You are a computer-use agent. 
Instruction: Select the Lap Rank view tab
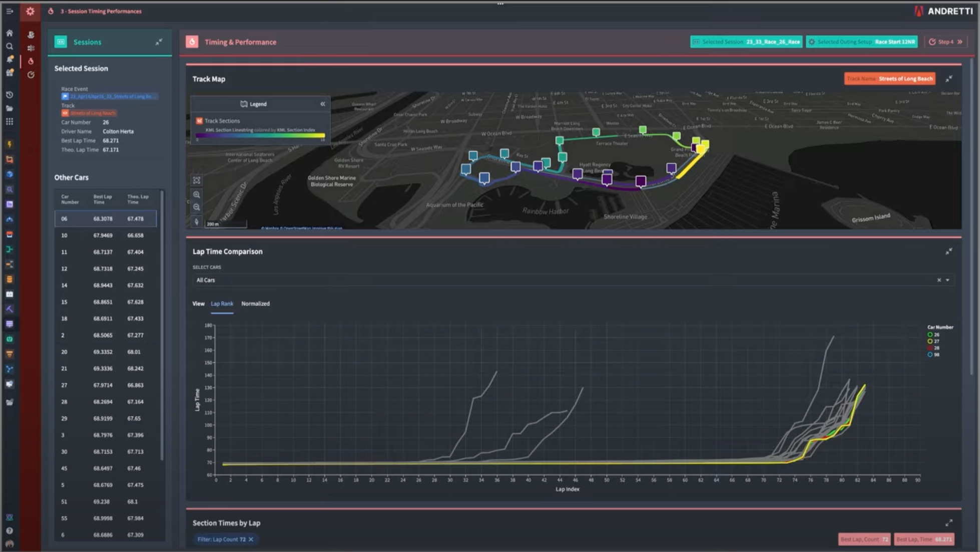(x=222, y=304)
